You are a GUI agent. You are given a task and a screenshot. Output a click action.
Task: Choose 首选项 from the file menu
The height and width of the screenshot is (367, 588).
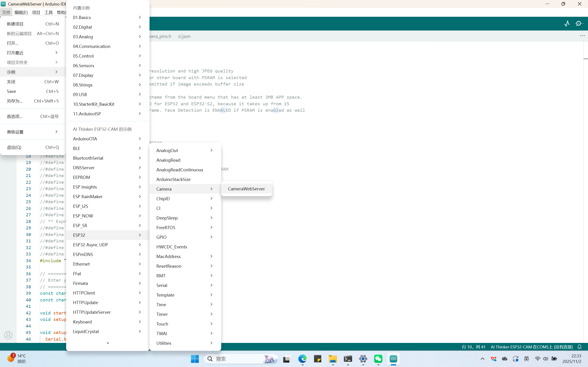pos(14,117)
